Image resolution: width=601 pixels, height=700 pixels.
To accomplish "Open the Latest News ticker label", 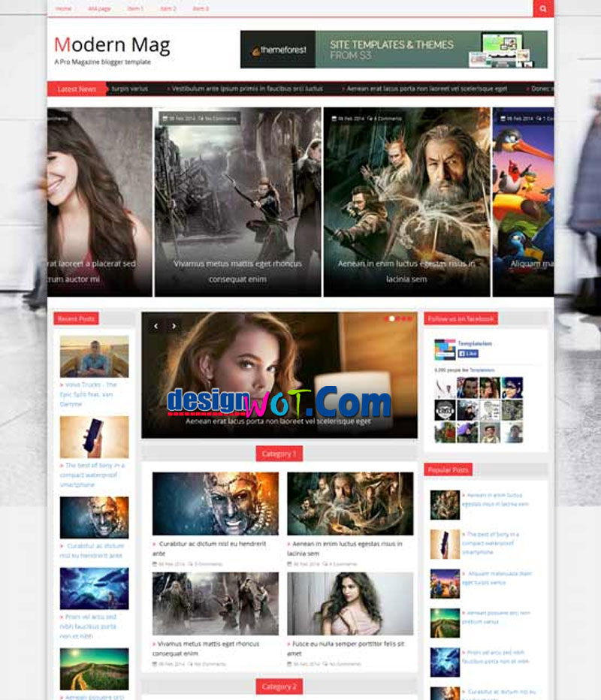I will click(x=77, y=89).
